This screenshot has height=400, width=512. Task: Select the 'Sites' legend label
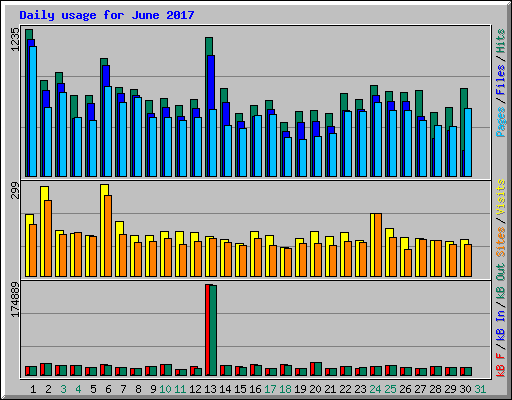point(500,242)
